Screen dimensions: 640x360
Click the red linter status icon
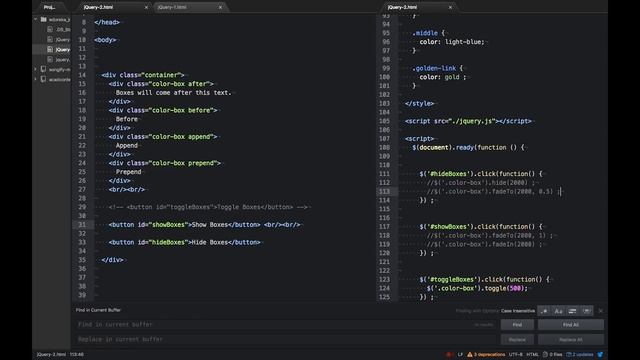click(x=449, y=354)
